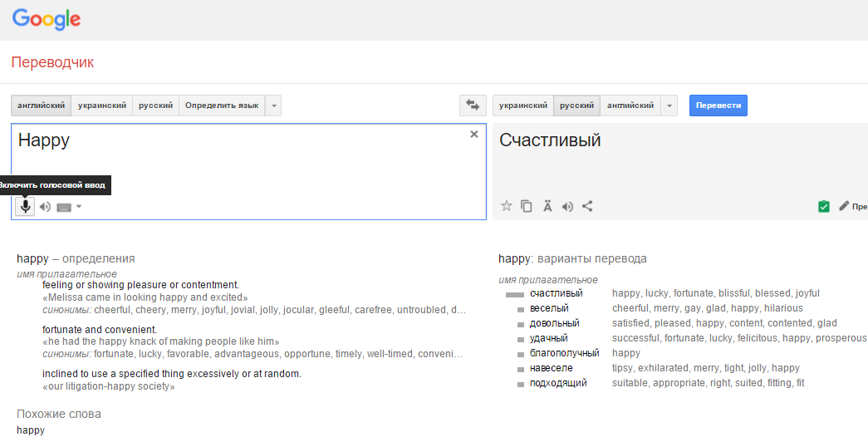The width and height of the screenshot is (868, 437).
Task: Expand the input tools dropdown arrow
Action: (79, 207)
